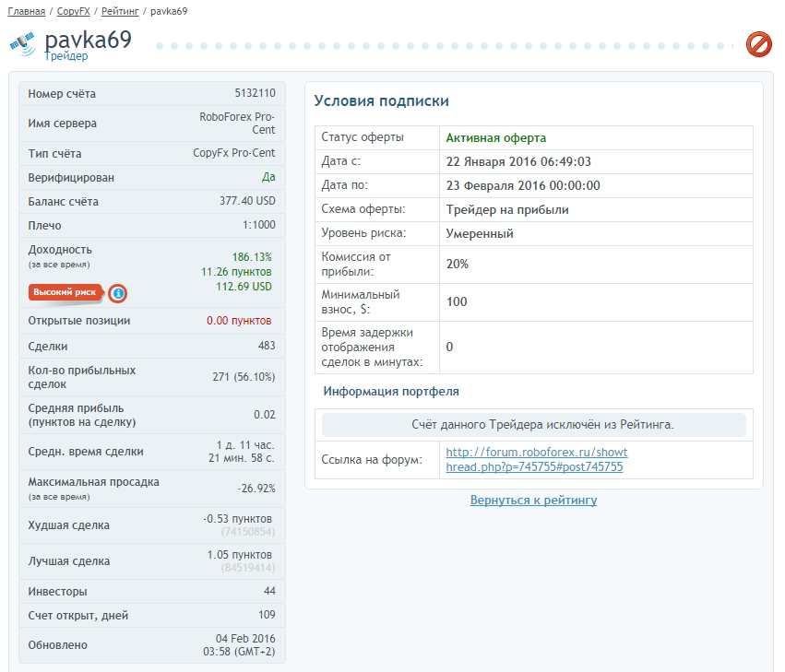Click average profit value 0.02
785x672 pixels.
click(265, 414)
